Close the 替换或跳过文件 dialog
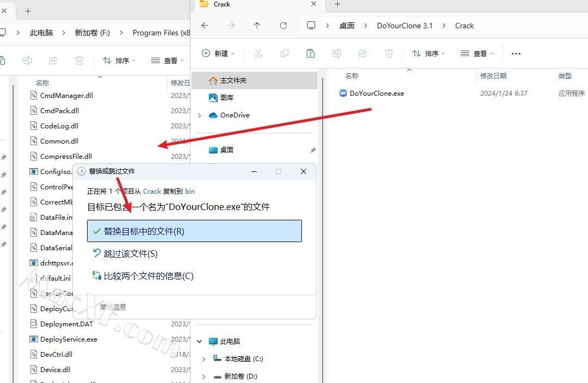Image resolution: width=588 pixels, height=383 pixels. [304, 171]
